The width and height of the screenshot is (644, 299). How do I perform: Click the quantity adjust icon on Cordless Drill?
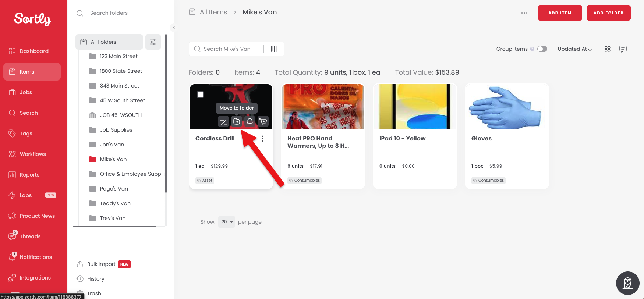pyautogui.click(x=223, y=121)
